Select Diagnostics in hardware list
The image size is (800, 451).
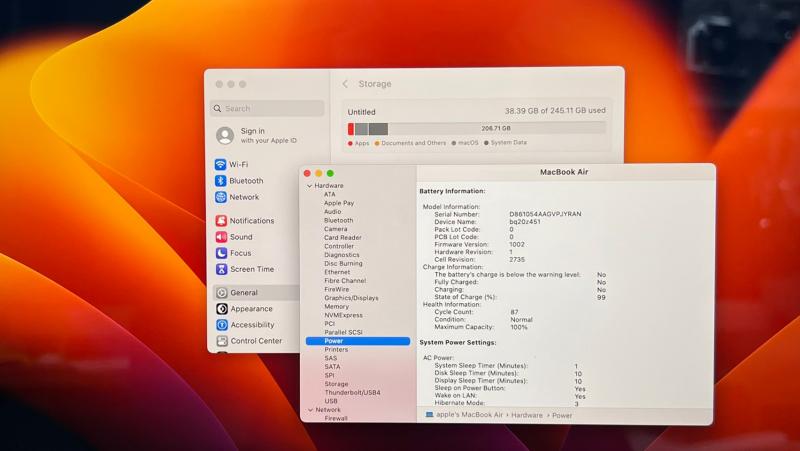click(x=341, y=255)
